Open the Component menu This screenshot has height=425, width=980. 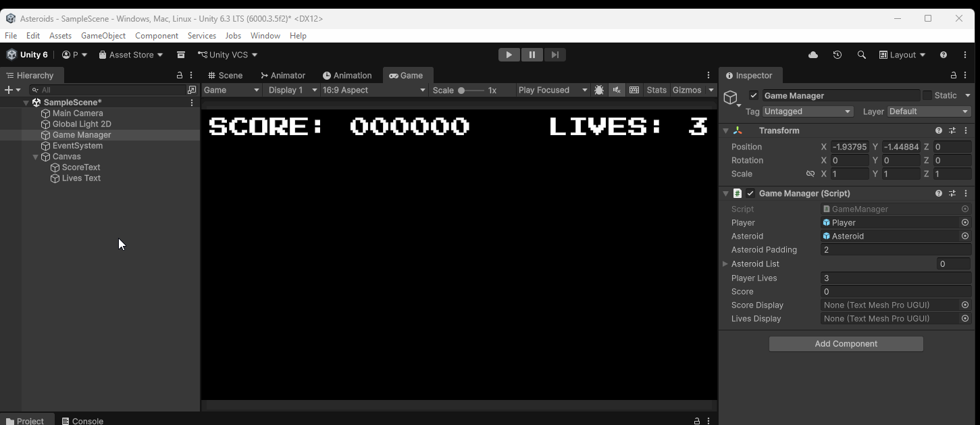tap(157, 36)
